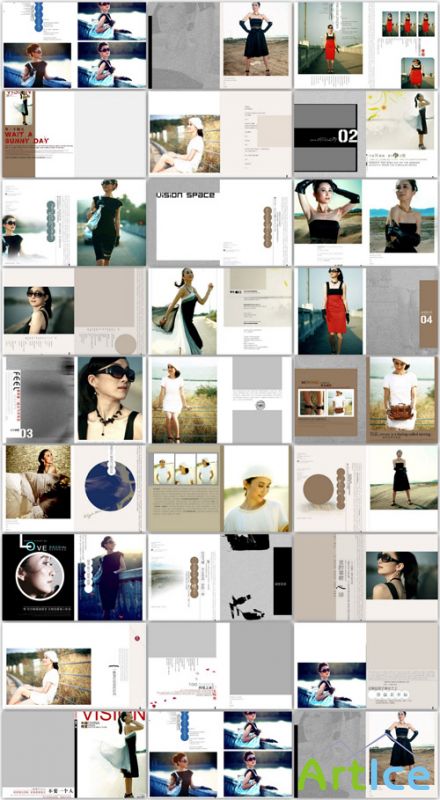Open the WAIT A SUNNY DAY page
440x800 pixels.
coord(38,134)
